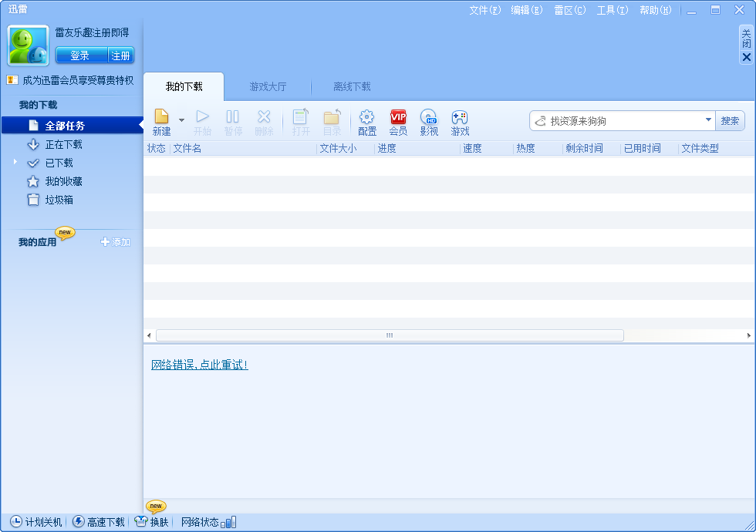Open the 工具(T) menu
This screenshot has height=532, width=756.
click(x=612, y=10)
